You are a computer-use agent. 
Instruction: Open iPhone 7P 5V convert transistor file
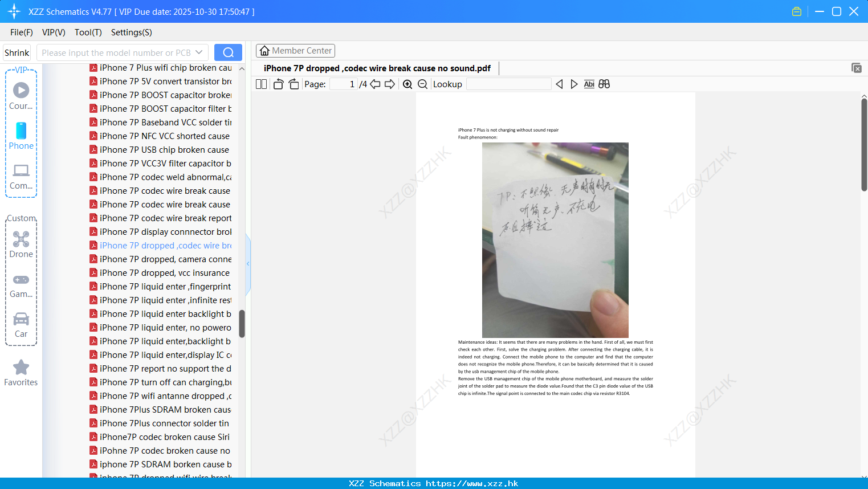161,81
